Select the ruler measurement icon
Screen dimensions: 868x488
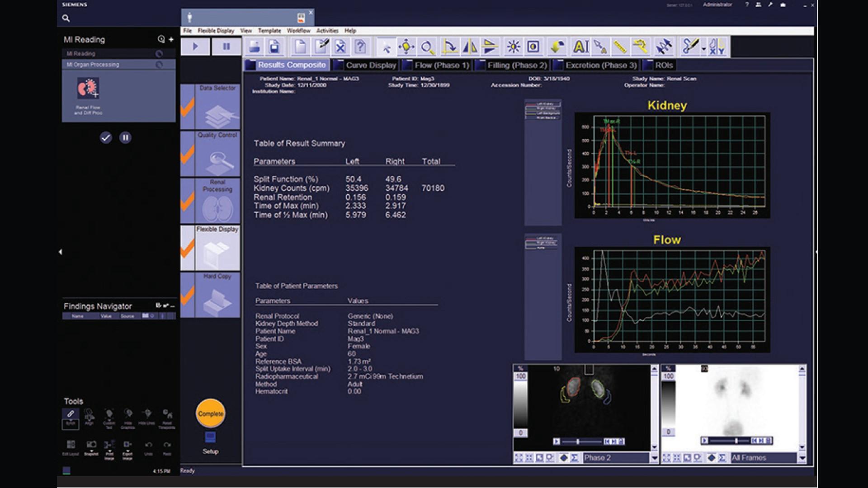pos(620,47)
